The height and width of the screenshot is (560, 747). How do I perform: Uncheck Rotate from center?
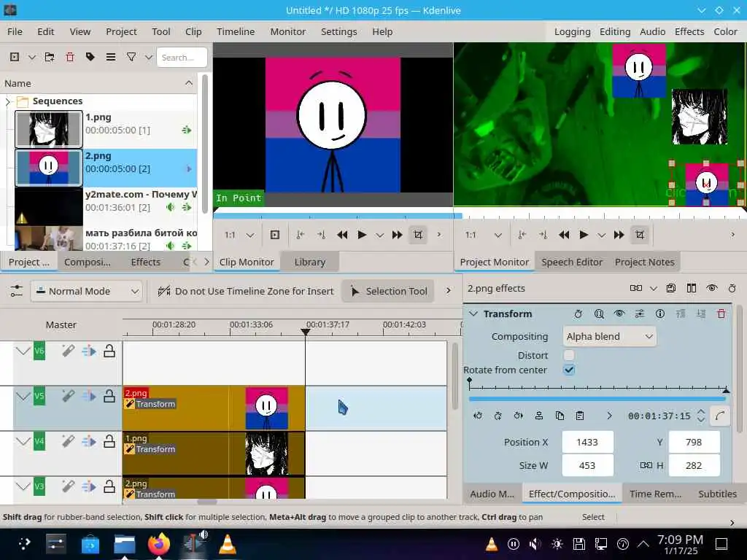coord(569,370)
